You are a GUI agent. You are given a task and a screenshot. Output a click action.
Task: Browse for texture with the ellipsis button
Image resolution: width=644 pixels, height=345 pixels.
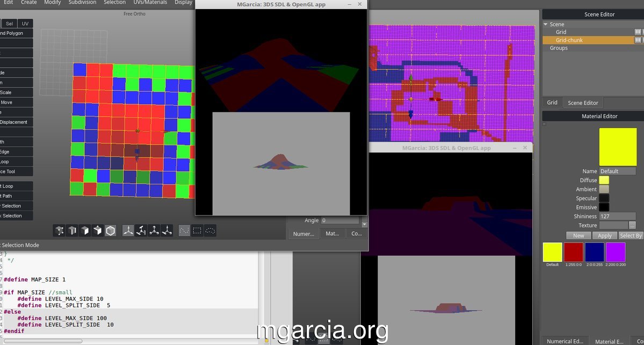click(632, 225)
